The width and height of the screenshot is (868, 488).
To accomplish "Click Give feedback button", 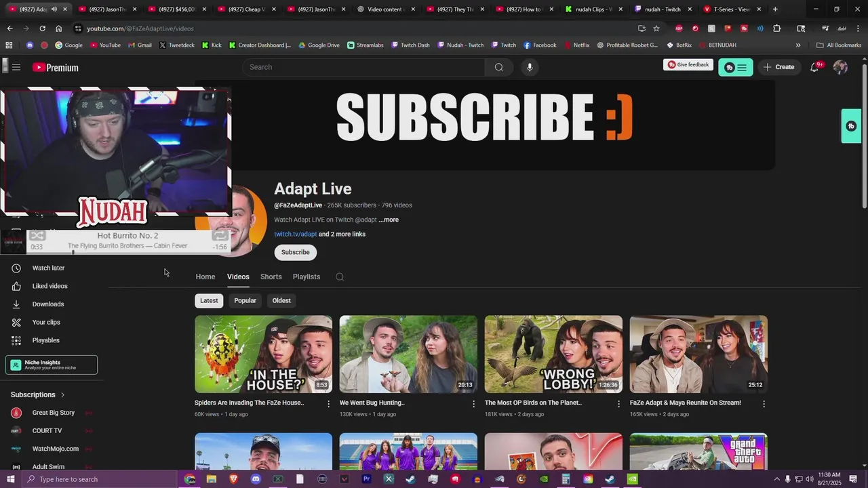I will [688, 64].
